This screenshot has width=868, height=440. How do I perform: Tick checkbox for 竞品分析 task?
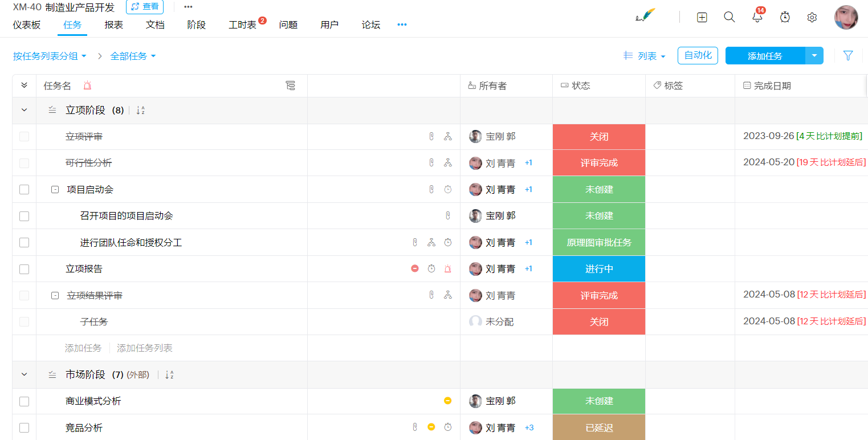[x=24, y=427]
